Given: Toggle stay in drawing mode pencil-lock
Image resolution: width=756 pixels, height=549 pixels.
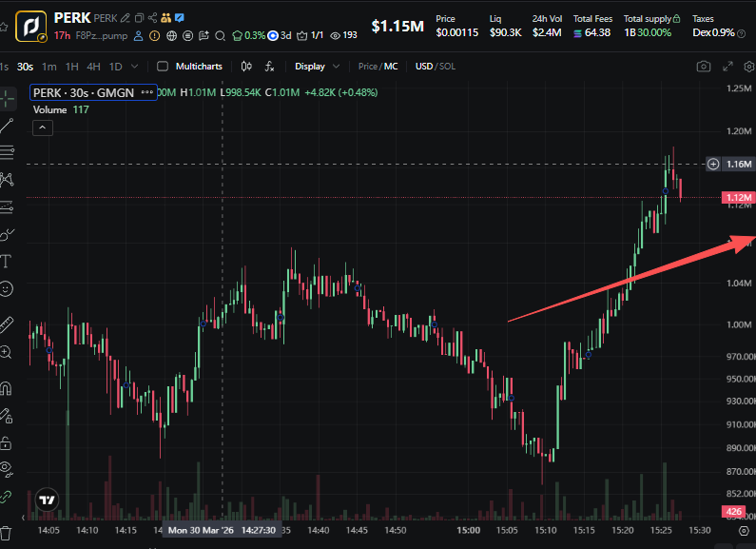Looking at the screenshot, I should coord(7,416).
